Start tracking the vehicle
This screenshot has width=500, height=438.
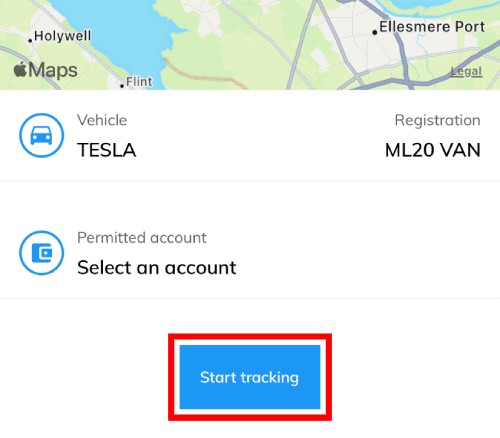250,377
